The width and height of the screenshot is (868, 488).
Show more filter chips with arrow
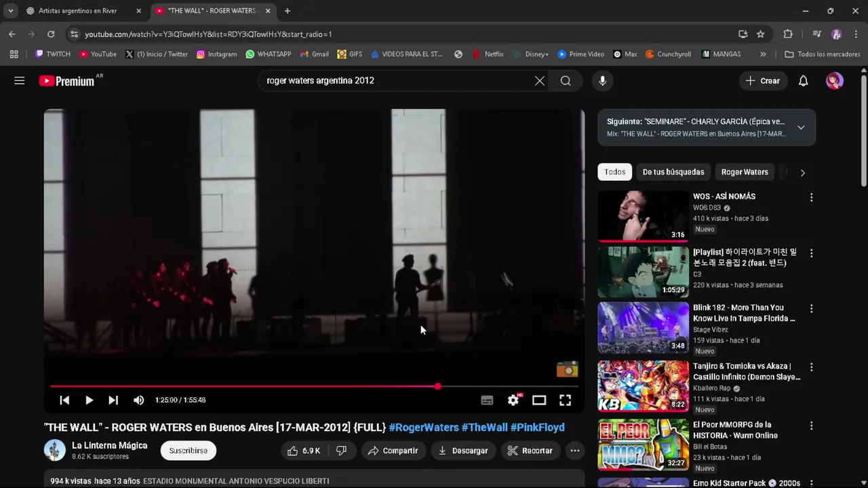point(802,173)
